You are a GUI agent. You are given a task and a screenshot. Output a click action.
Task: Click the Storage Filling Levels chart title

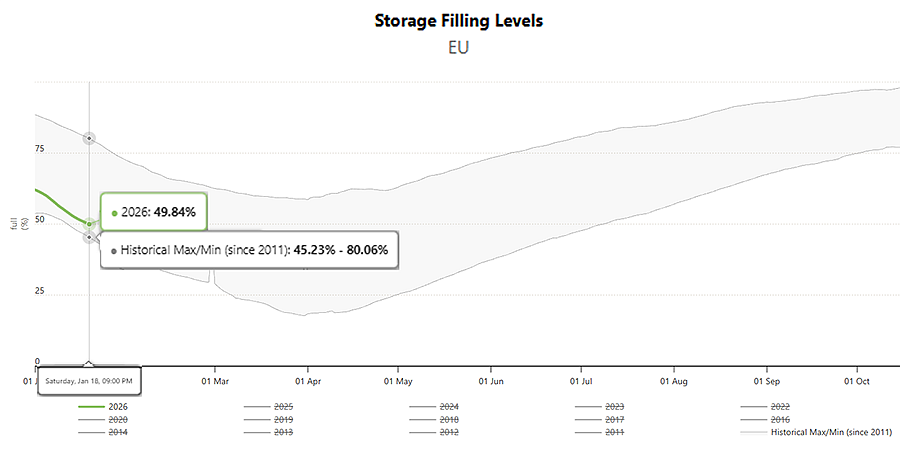pos(458,20)
